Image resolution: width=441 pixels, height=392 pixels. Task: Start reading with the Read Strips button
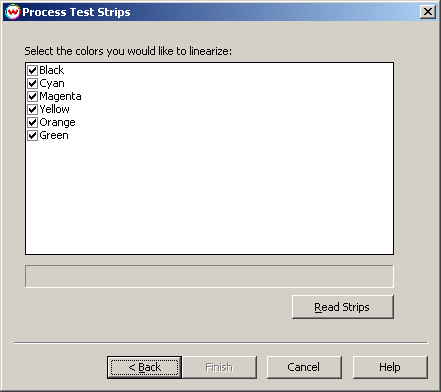(x=343, y=307)
